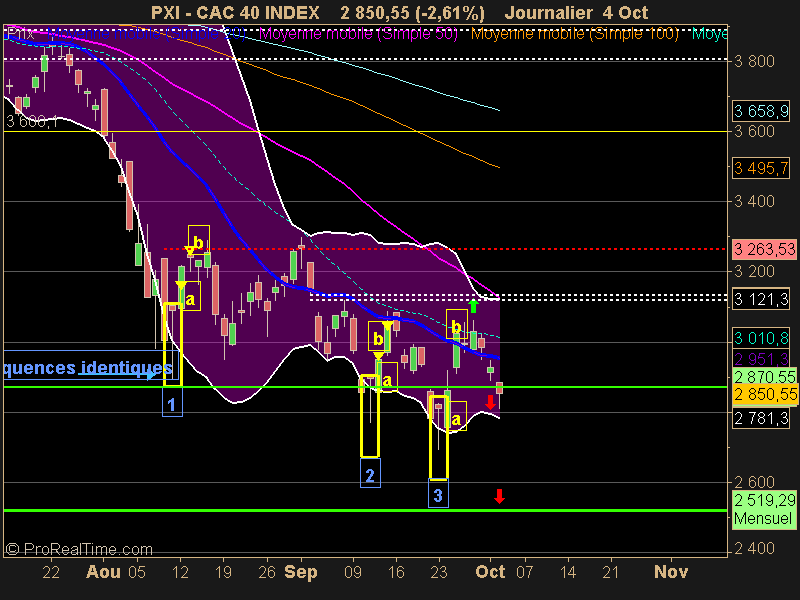Click the 3 800 price axis value
The height and width of the screenshot is (600, 800).
[x=754, y=61]
